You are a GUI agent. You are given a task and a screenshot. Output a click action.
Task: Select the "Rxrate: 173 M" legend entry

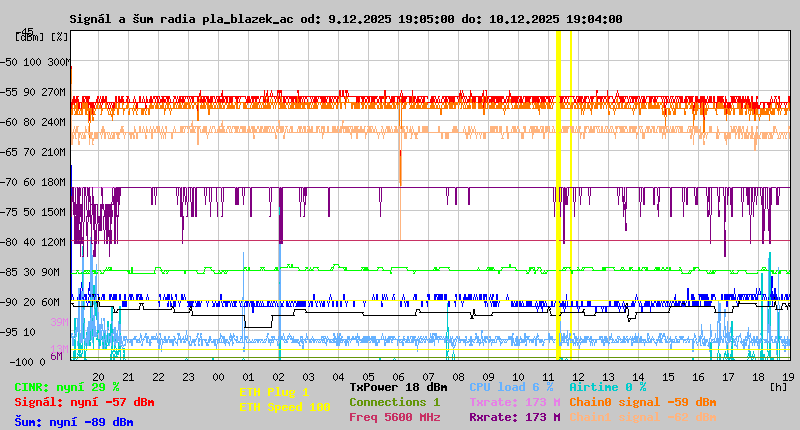pyautogui.click(x=515, y=417)
